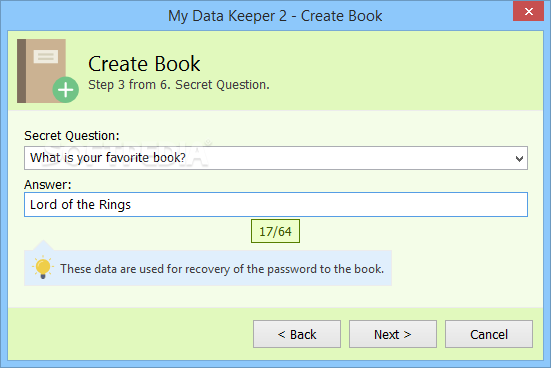
Task: Click the password recovery hint text
Action: [x=222, y=269]
